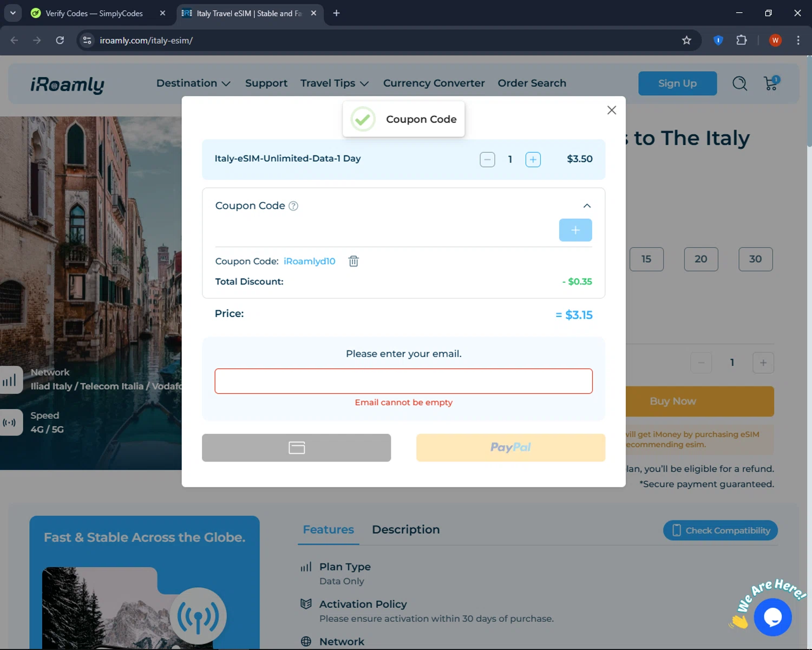The width and height of the screenshot is (812, 650).
Task: Select the 30 days option
Action: point(756,259)
